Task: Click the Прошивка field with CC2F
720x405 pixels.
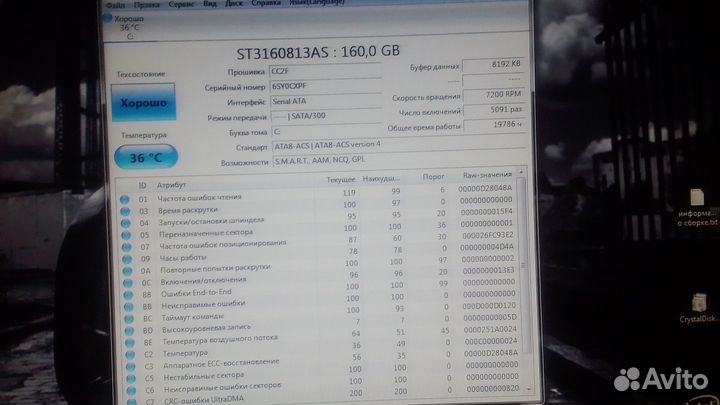Action: (x=325, y=71)
